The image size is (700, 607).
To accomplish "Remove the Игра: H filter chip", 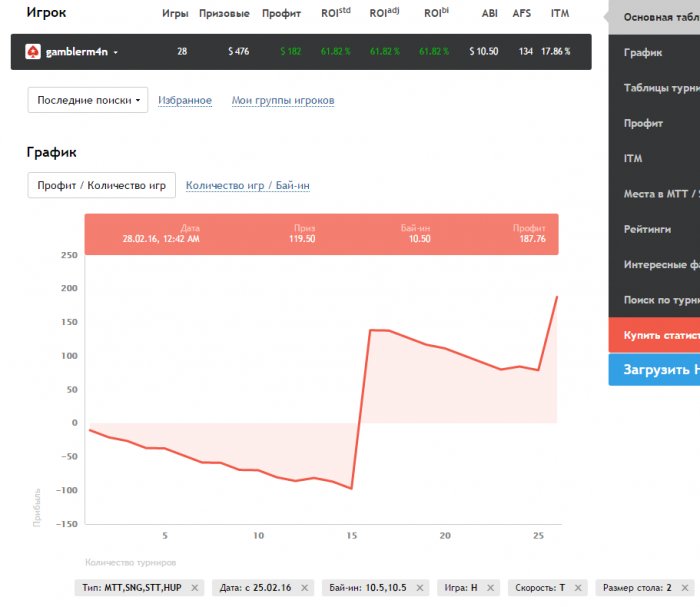I will tap(492, 588).
